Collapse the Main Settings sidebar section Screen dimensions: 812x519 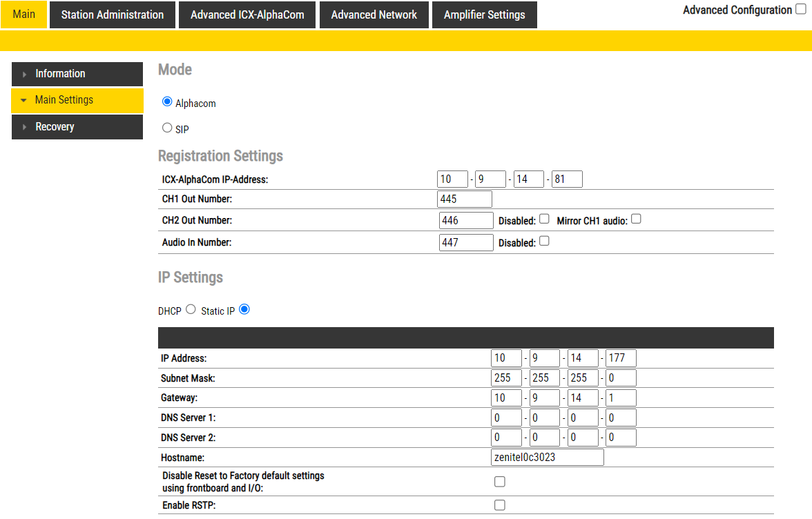(x=77, y=100)
